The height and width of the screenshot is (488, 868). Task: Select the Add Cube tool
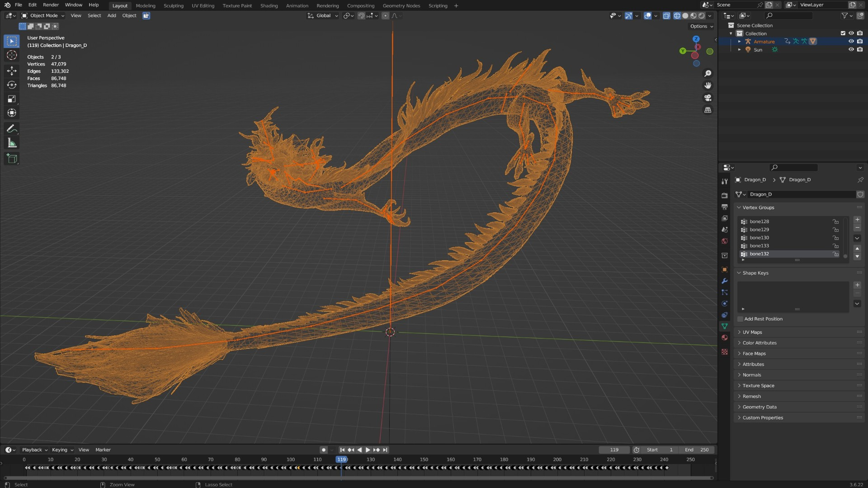click(x=12, y=159)
